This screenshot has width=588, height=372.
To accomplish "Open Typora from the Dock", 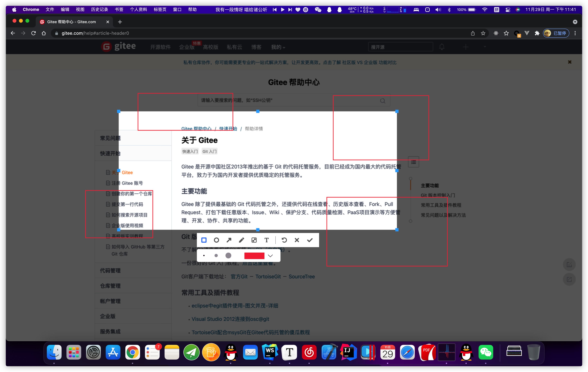I will [289, 352].
